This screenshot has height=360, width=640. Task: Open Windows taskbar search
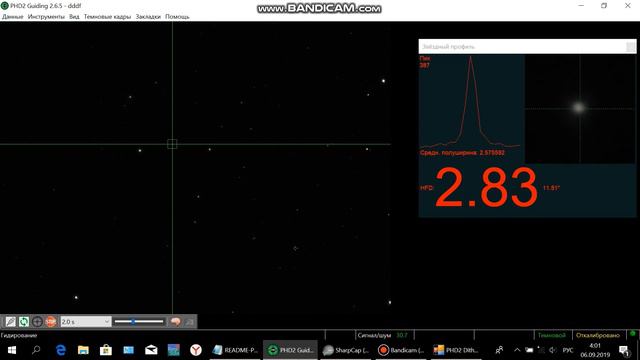pos(36,350)
